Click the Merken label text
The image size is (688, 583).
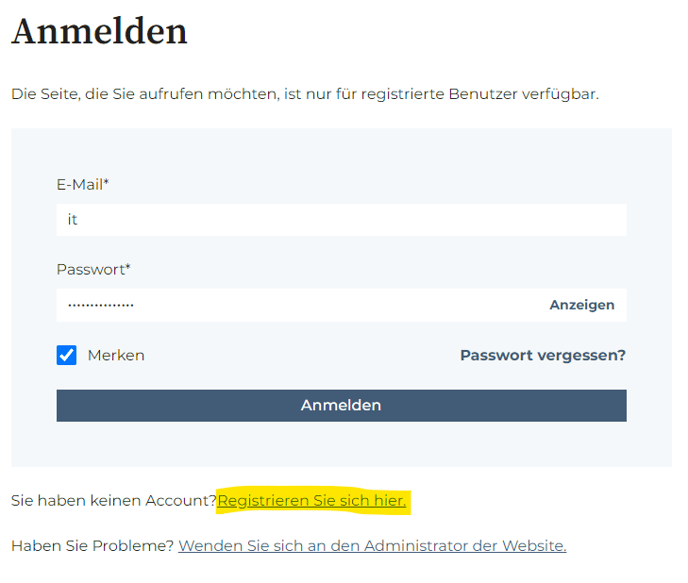point(116,355)
